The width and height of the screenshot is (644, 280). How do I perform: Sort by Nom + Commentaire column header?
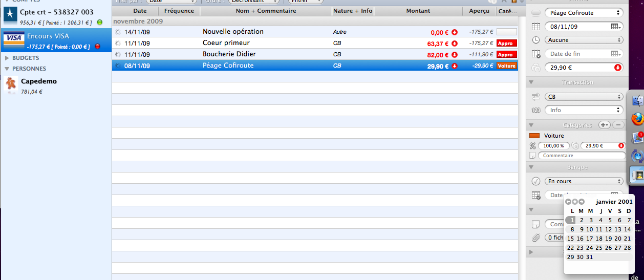point(266,11)
